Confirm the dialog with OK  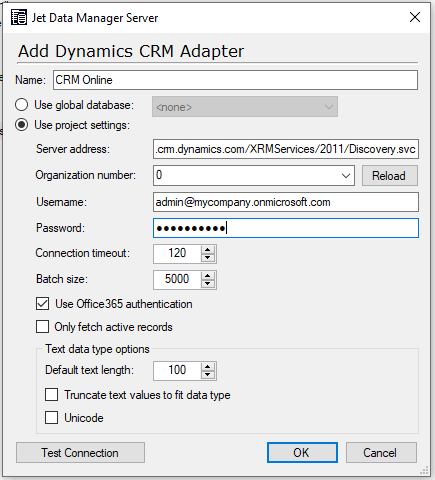302,453
